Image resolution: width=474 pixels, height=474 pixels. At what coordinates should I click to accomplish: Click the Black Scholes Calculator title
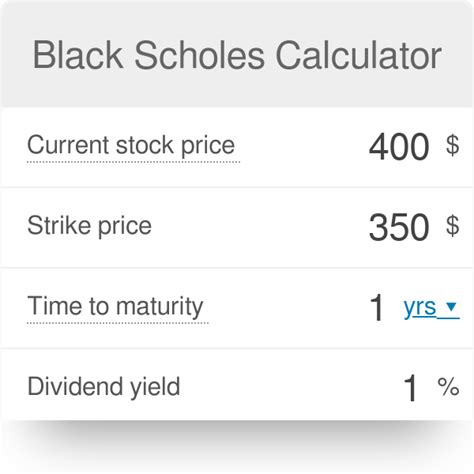coord(237,55)
